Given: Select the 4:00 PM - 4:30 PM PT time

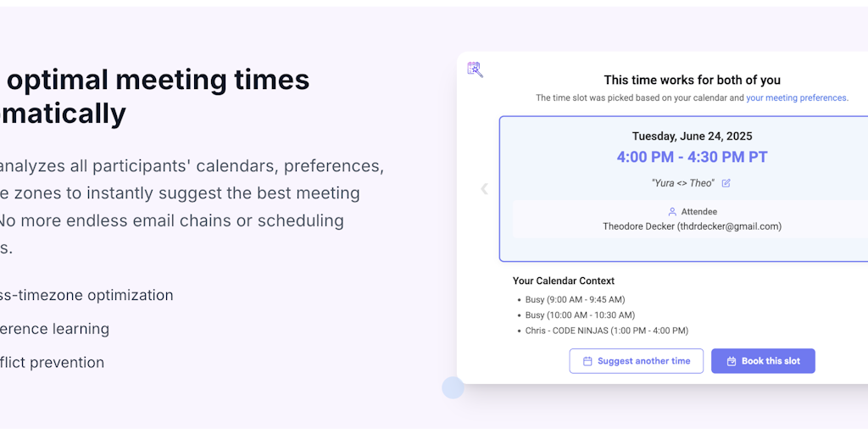Looking at the screenshot, I should pyautogui.click(x=692, y=157).
